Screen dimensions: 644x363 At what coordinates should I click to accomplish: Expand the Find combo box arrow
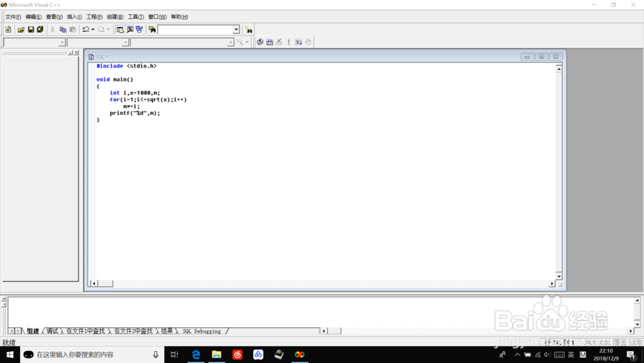[236, 30]
